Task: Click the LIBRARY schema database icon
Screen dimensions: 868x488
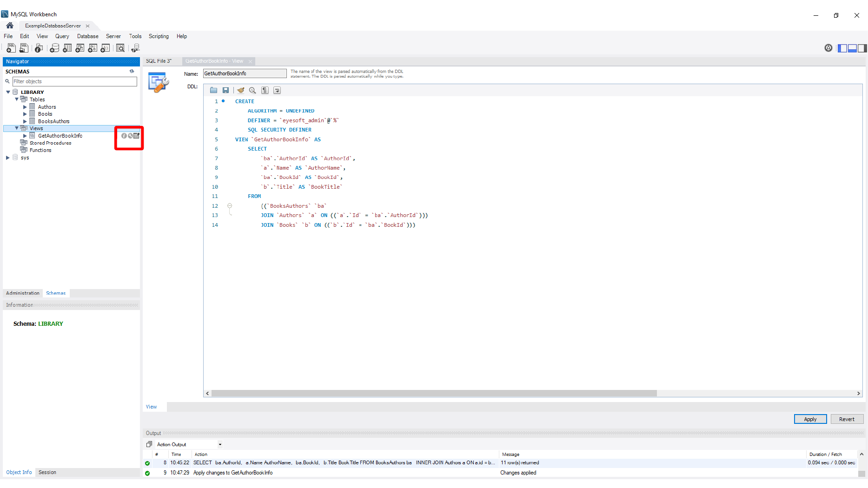Action: 15,92
